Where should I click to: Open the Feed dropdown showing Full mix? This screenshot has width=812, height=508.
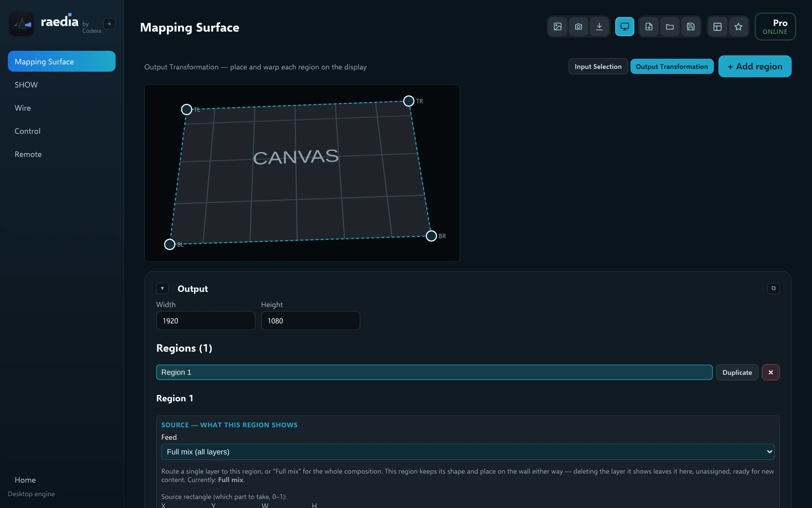click(x=468, y=452)
